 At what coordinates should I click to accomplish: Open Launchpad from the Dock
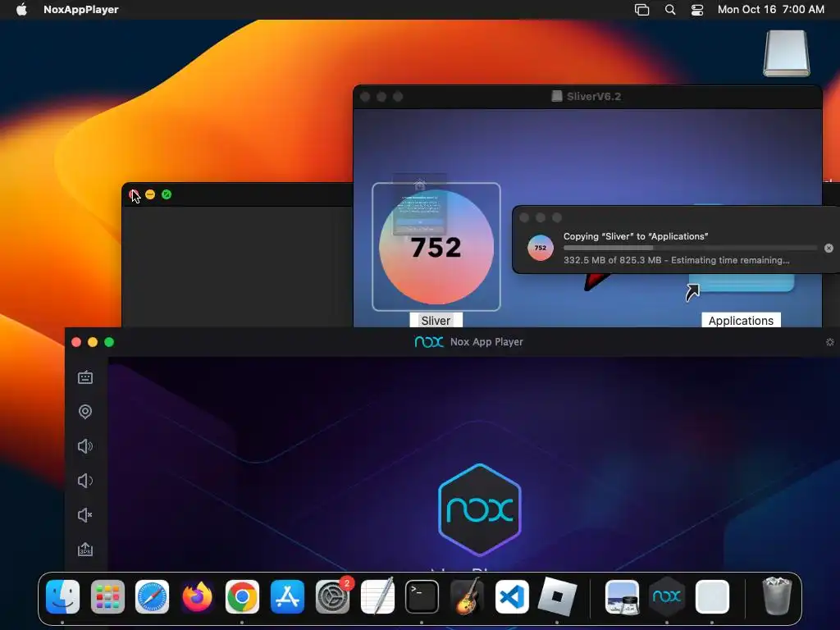[x=107, y=596]
